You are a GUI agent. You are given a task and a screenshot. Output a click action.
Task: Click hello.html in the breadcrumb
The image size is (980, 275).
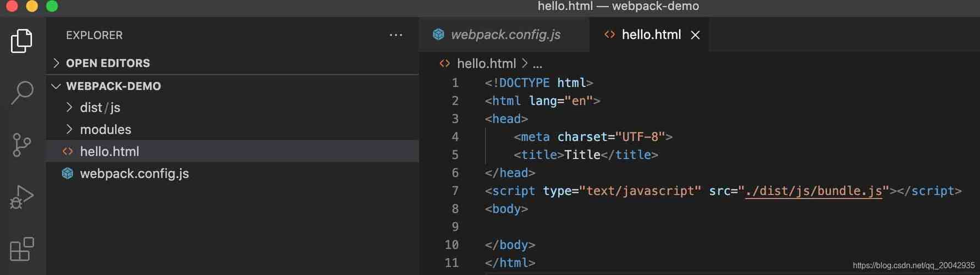coord(486,64)
